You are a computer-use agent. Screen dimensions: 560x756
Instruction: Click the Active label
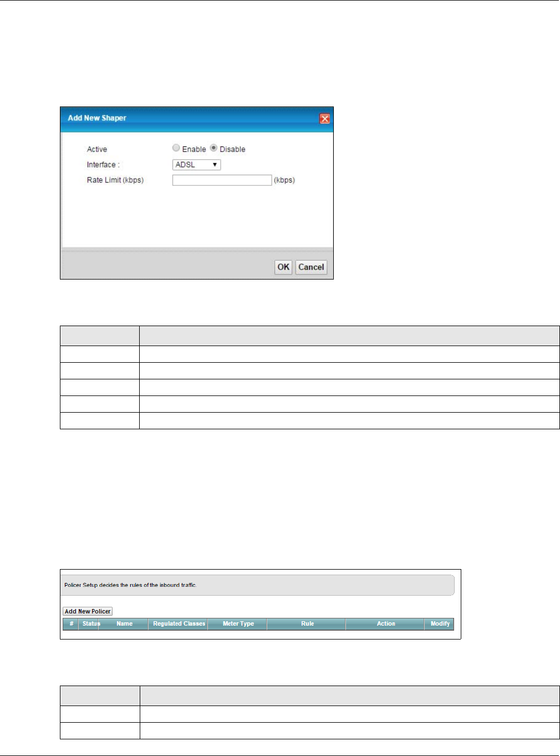[97, 149]
